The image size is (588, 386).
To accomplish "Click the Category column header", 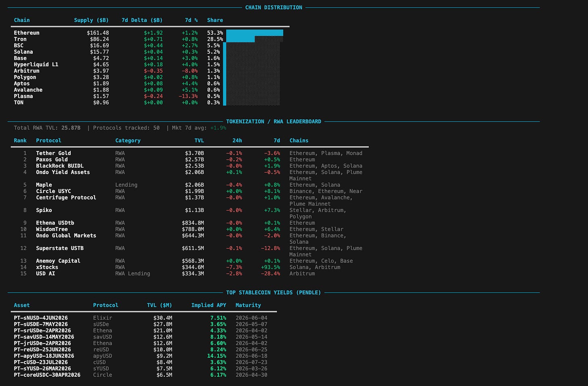I will pyautogui.click(x=128, y=141).
